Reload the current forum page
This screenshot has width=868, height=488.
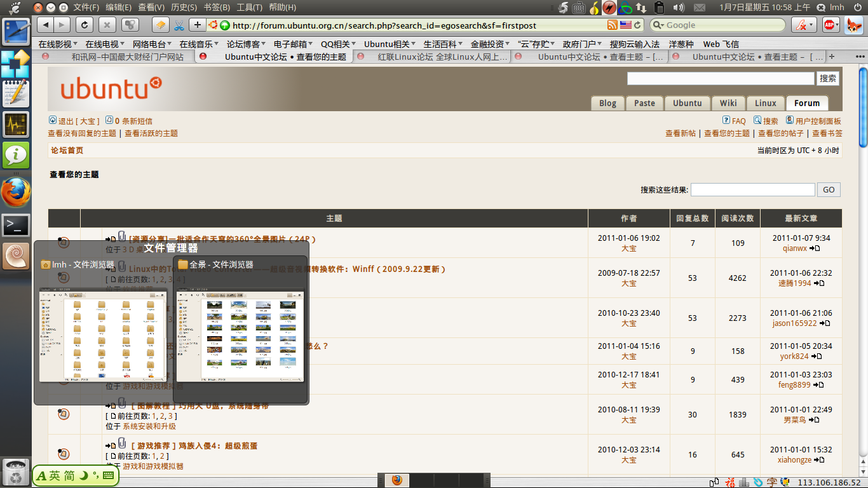[84, 25]
